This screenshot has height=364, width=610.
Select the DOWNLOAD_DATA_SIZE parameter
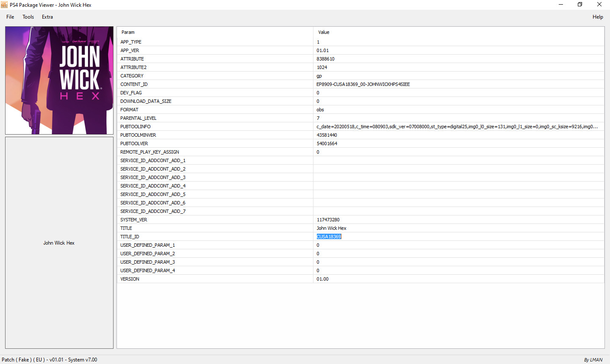[146, 101]
